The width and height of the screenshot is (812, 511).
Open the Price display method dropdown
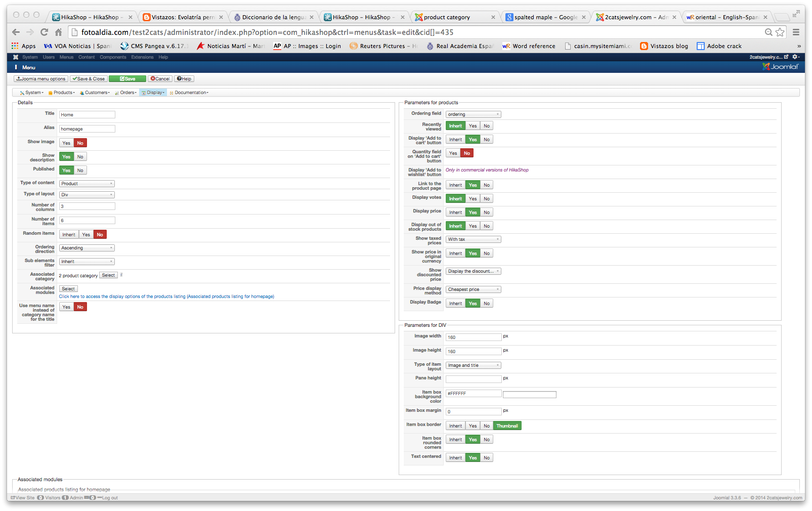(x=474, y=289)
